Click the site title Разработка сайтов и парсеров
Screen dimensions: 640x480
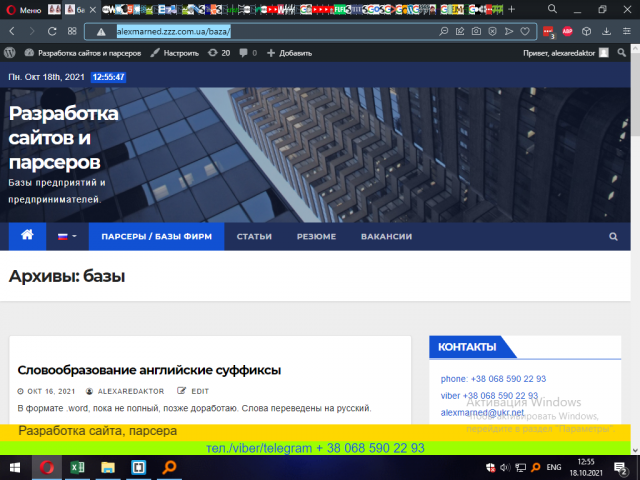point(64,138)
